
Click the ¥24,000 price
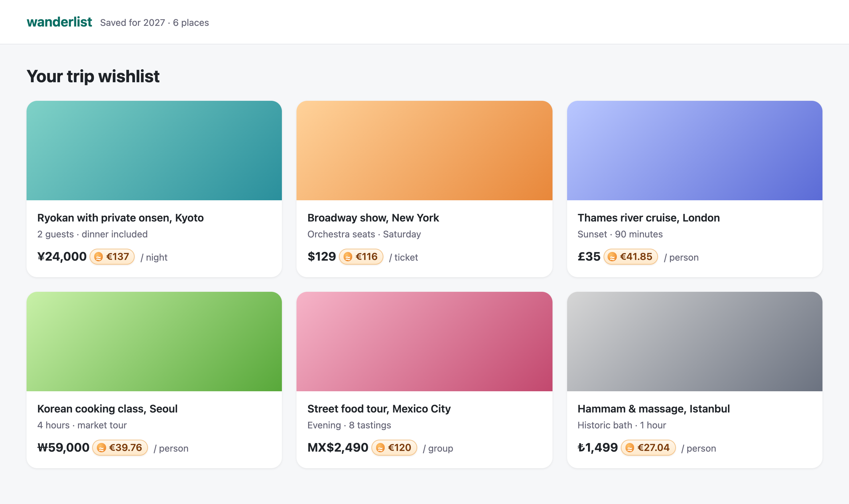tap(62, 256)
